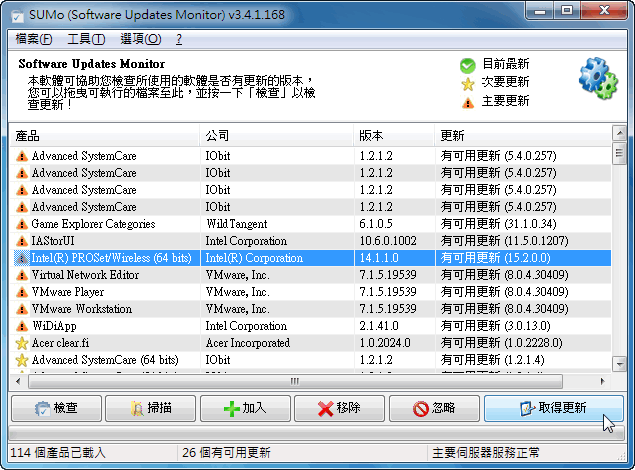Click the warning icon beside IAStorUI

pos(22,242)
